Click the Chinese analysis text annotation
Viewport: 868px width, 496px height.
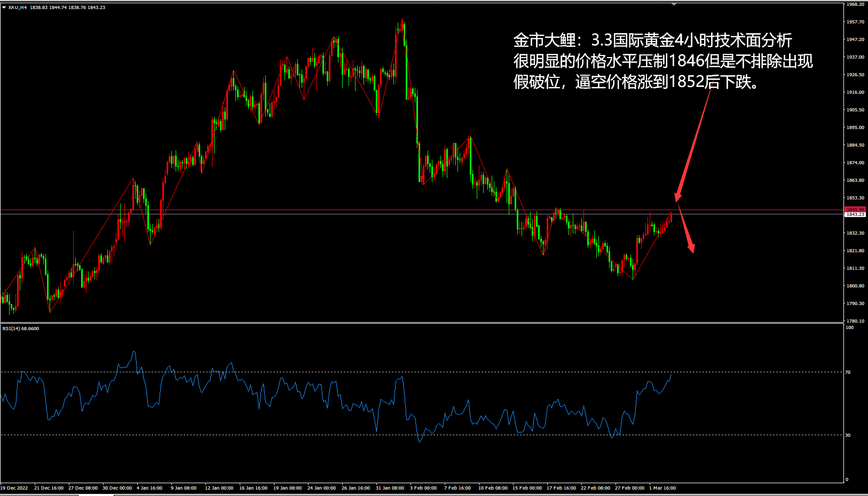coord(662,61)
